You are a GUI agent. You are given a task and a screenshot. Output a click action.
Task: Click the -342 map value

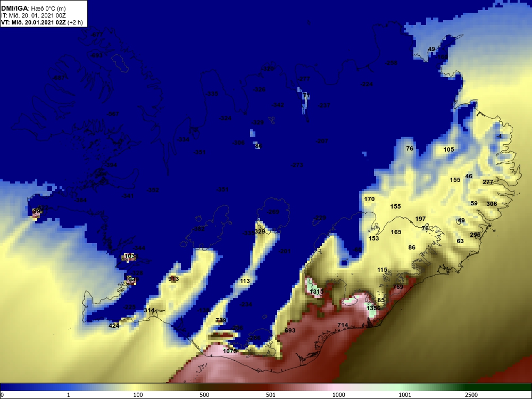278,105
